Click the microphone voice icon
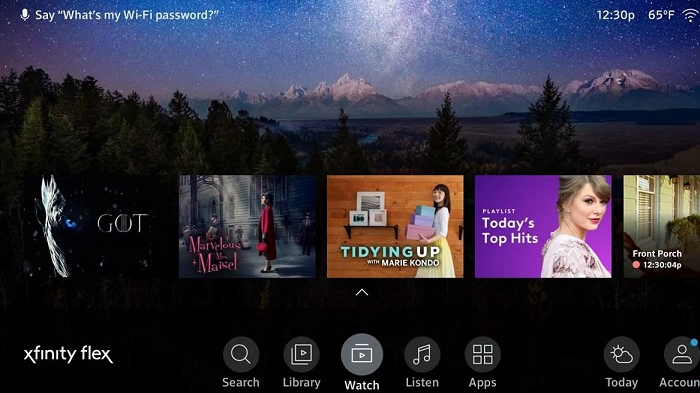700x393 pixels. 25,15
